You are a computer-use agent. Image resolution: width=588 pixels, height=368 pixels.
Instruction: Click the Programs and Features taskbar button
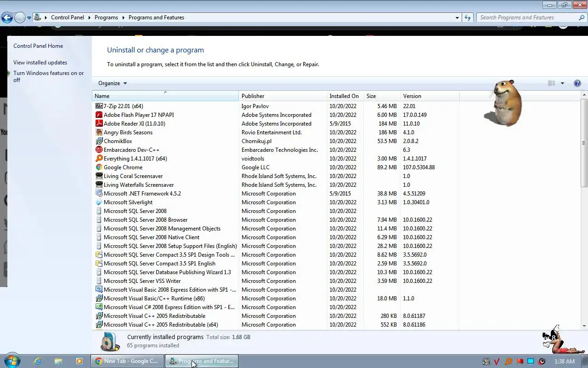click(x=202, y=361)
